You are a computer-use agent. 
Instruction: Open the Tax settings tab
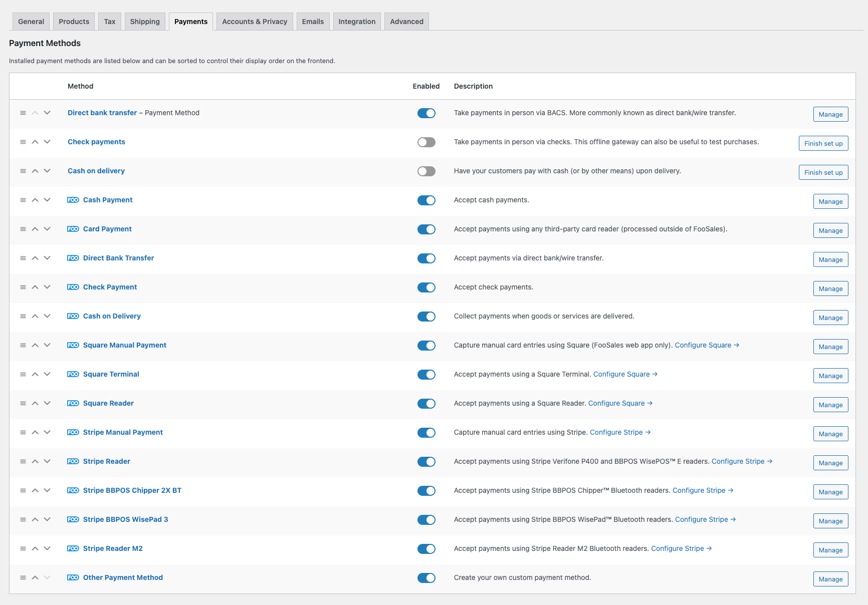(x=110, y=22)
